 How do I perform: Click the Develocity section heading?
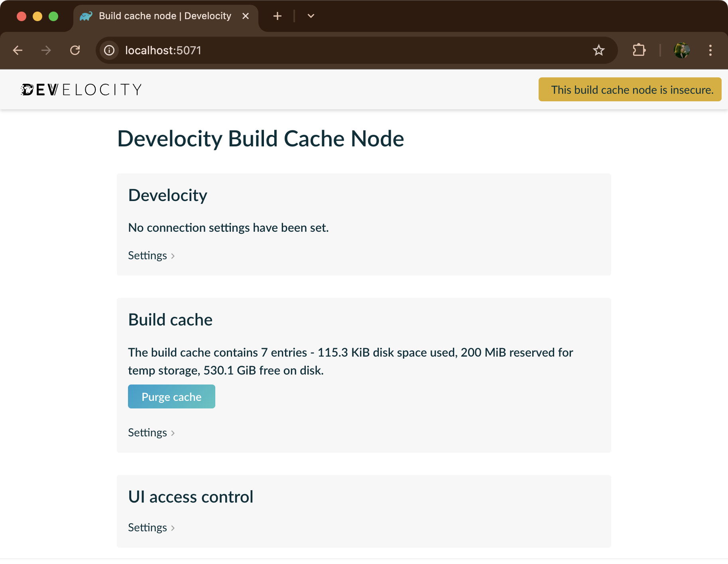pos(168,195)
